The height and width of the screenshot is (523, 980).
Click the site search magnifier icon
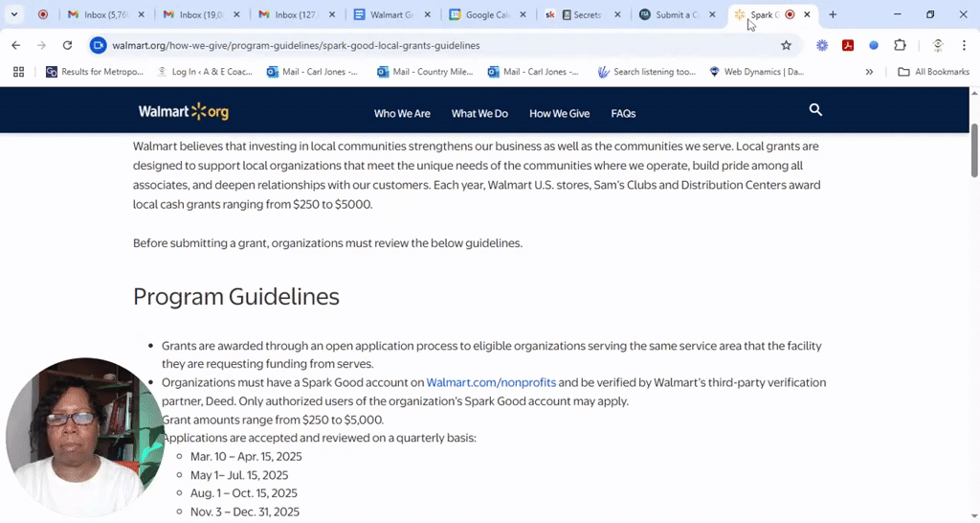click(x=815, y=110)
